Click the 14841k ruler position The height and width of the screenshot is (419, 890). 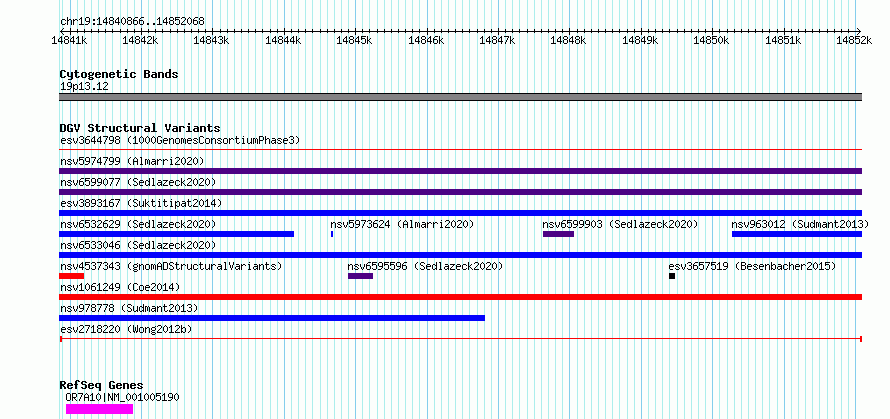point(69,40)
